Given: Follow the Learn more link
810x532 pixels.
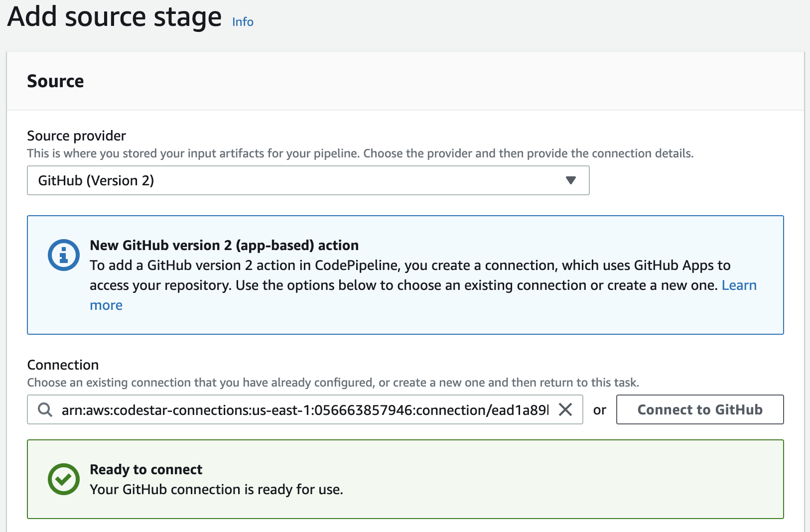Looking at the screenshot, I should click(x=739, y=285).
